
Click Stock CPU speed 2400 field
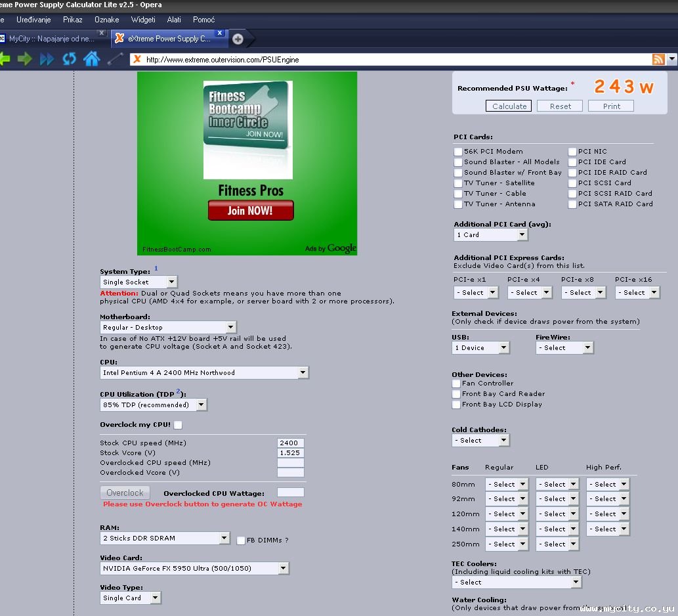(x=291, y=443)
